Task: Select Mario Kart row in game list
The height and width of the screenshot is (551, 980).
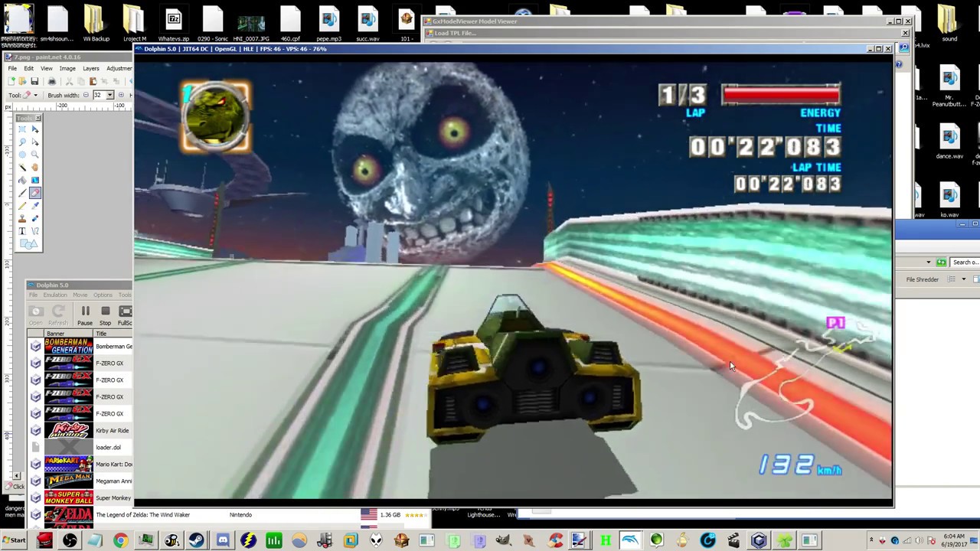Action: click(x=80, y=465)
